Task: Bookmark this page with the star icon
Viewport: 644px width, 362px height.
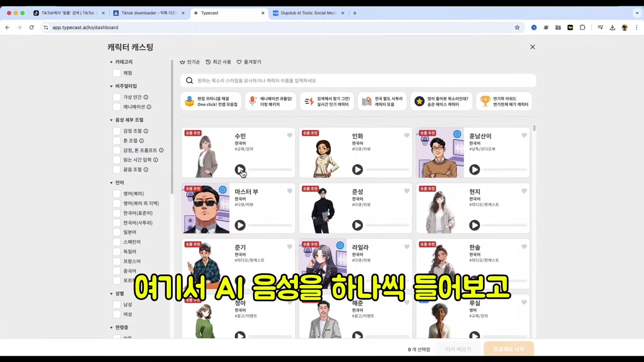Action: coord(517,27)
